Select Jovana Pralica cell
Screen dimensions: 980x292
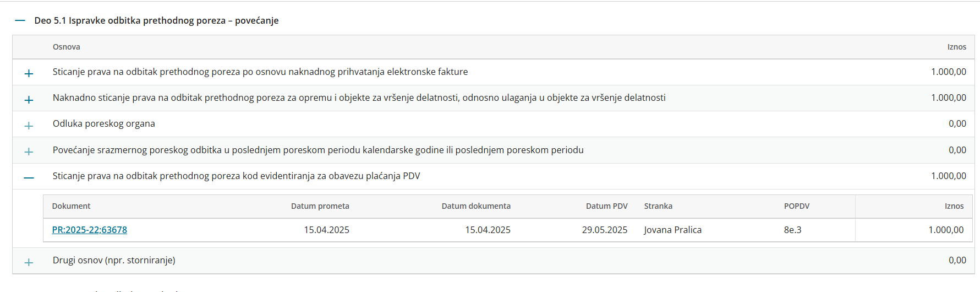coord(672,230)
